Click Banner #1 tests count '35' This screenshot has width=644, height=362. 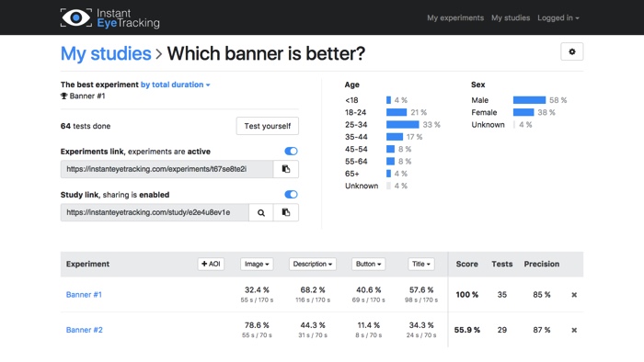(502, 295)
